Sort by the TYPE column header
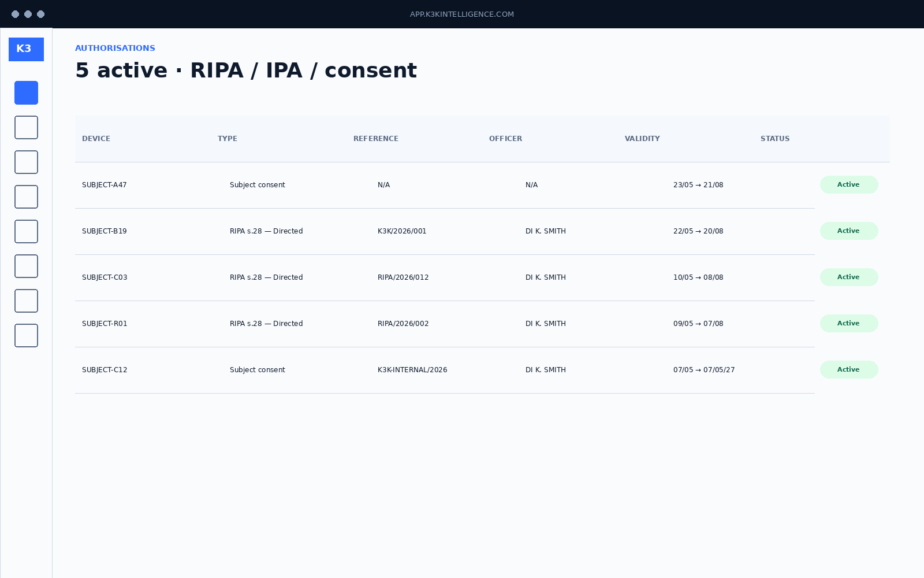 (x=228, y=139)
